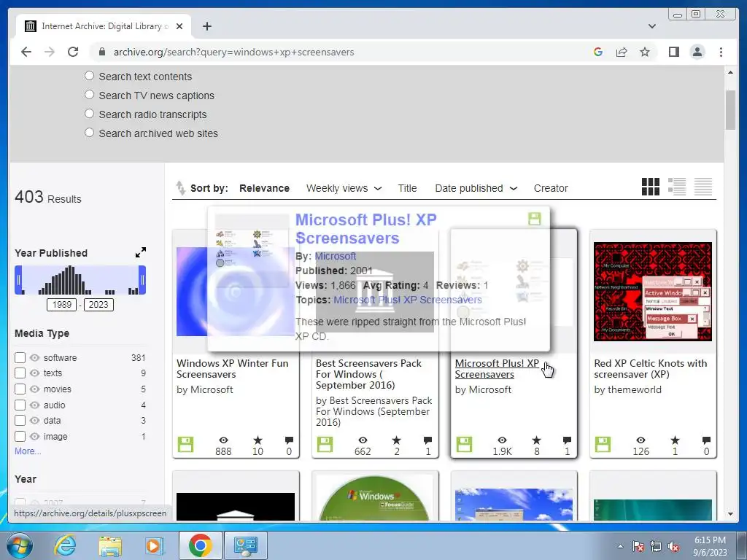
Task: Sort results by Title
Action: [407, 188]
